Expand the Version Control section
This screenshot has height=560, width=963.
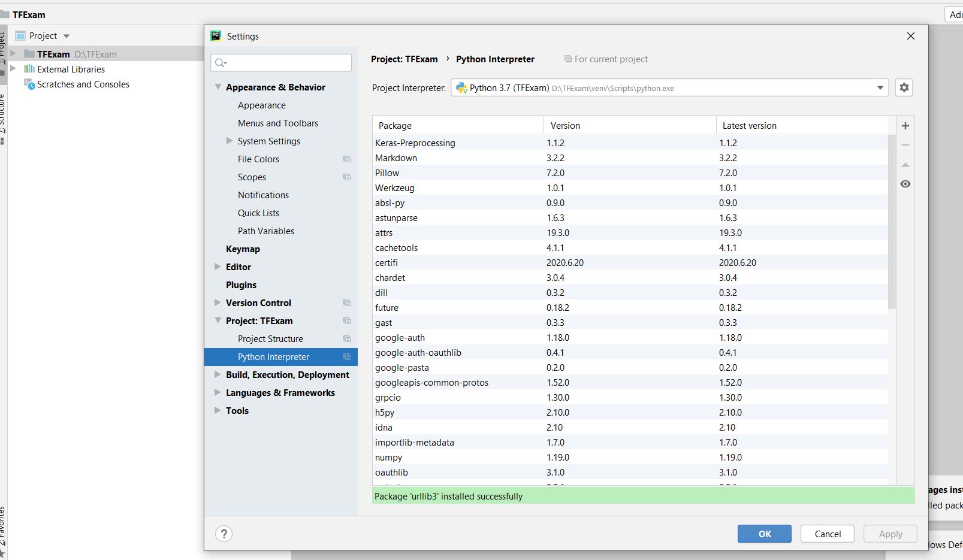coord(218,302)
